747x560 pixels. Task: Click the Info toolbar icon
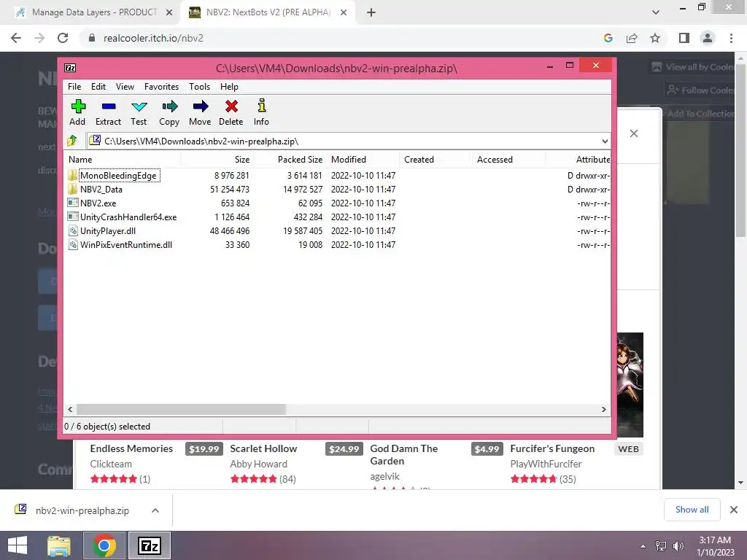pyautogui.click(x=262, y=106)
